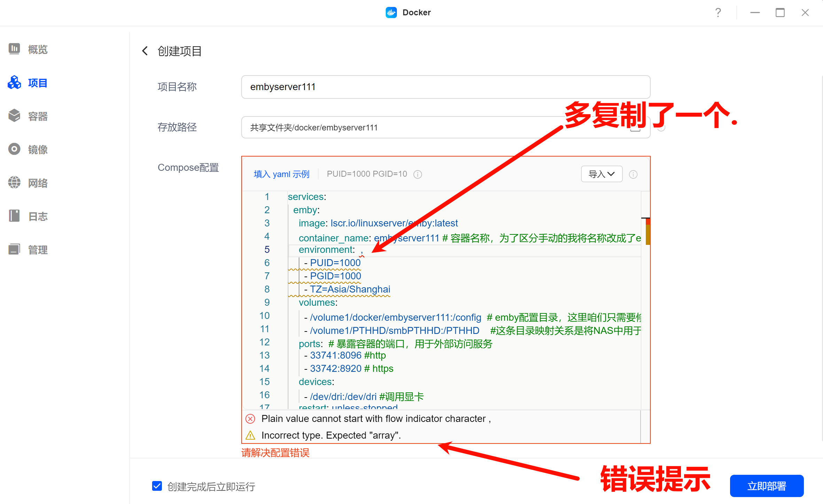Click line number 5 in gutter

pyautogui.click(x=267, y=250)
